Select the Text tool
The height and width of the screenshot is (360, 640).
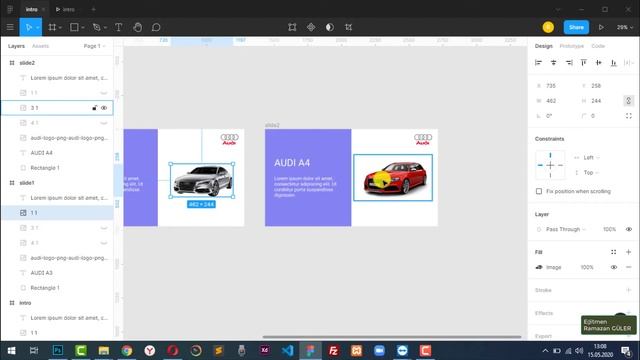click(118, 27)
